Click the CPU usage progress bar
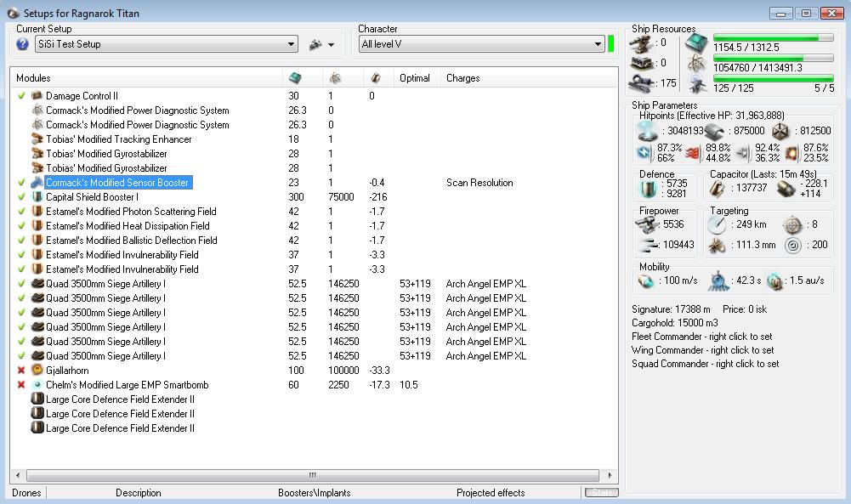851x504 pixels. [773, 38]
